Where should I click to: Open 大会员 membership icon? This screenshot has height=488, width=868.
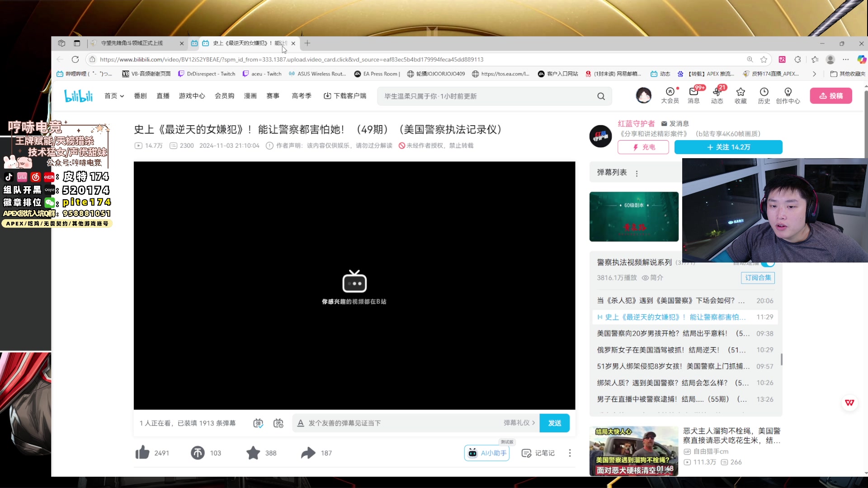click(670, 95)
